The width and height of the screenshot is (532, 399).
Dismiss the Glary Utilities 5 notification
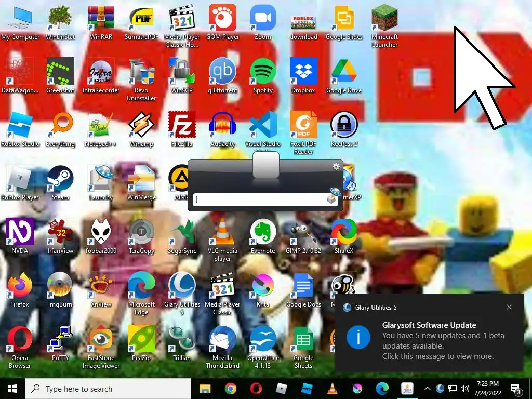point(509,307)
